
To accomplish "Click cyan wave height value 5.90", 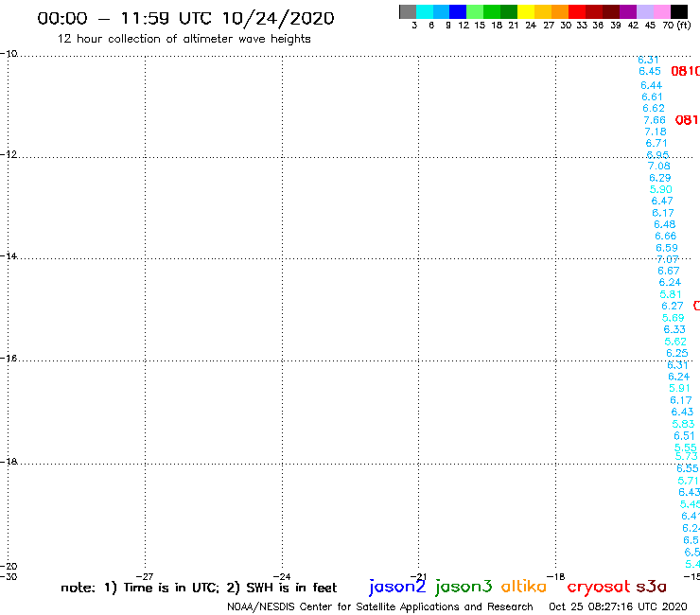I will (660, 189).
